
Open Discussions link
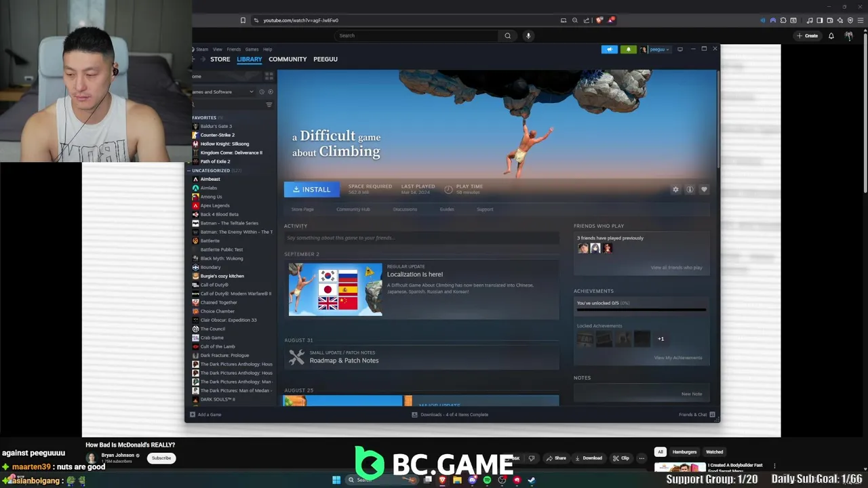405,209
